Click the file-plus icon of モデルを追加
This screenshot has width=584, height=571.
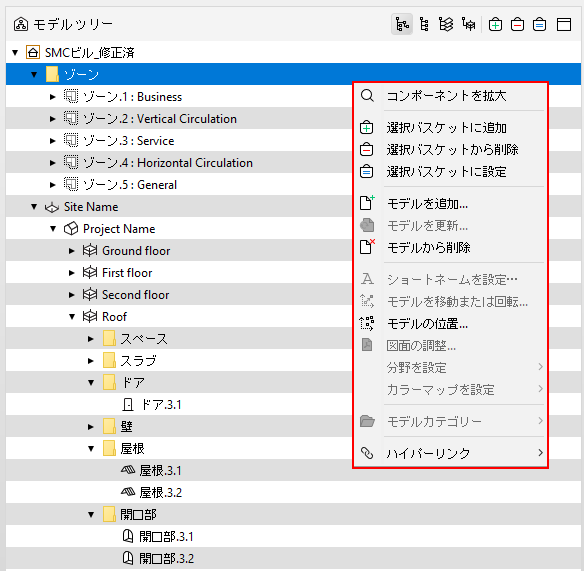(x=367, y=203)
